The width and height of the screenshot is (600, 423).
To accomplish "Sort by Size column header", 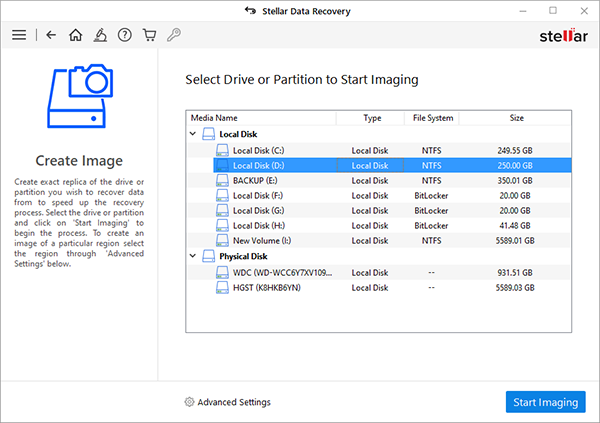I will click(515, 118).
